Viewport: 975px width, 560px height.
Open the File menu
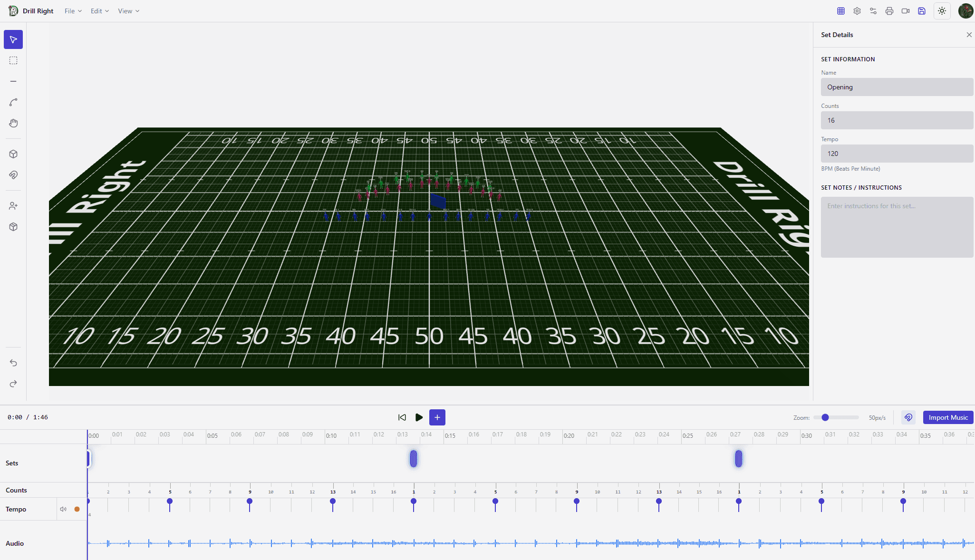click(x=73, y=11)
